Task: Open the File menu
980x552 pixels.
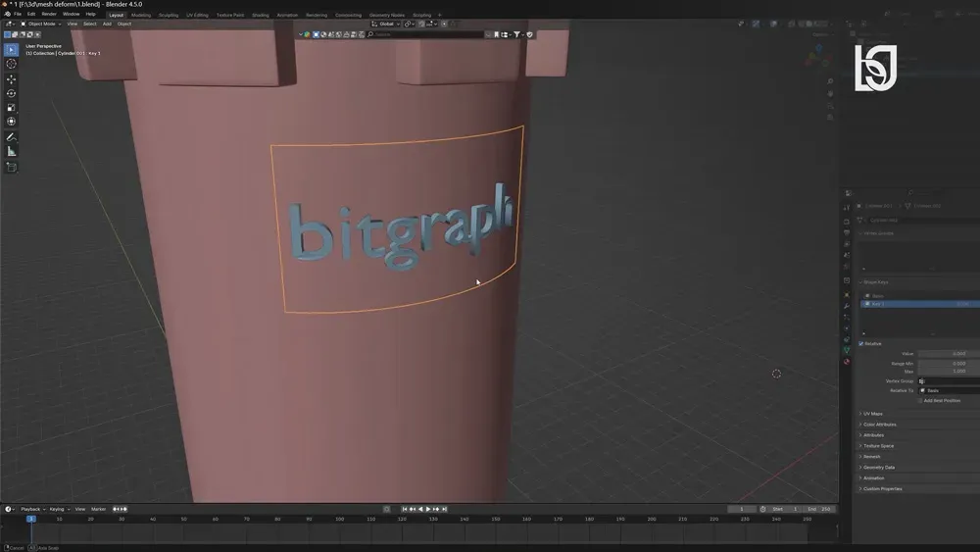Action: click(x=18, y=14)
